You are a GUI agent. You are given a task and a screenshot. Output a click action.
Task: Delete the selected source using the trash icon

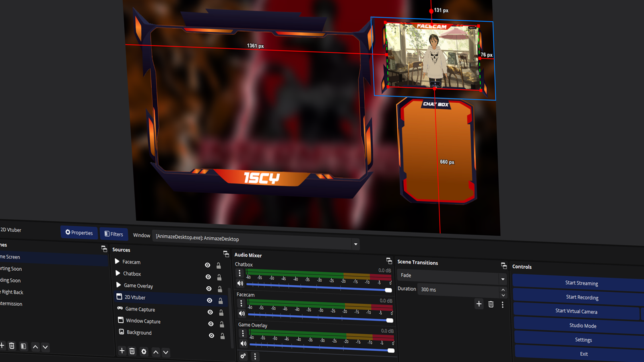pos(132,351)
